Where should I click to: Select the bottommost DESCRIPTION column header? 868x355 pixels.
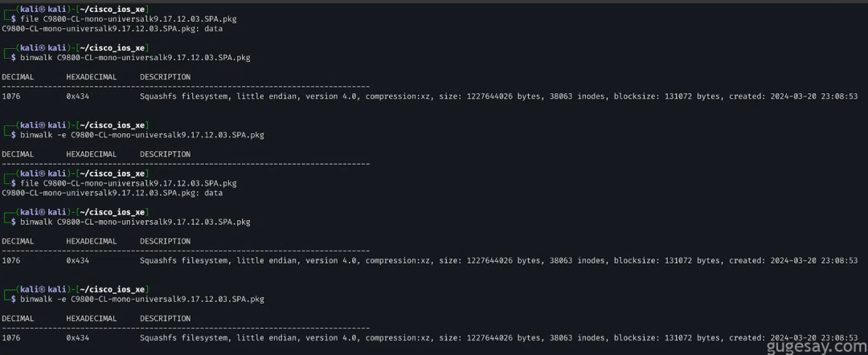tap(165, 319)
